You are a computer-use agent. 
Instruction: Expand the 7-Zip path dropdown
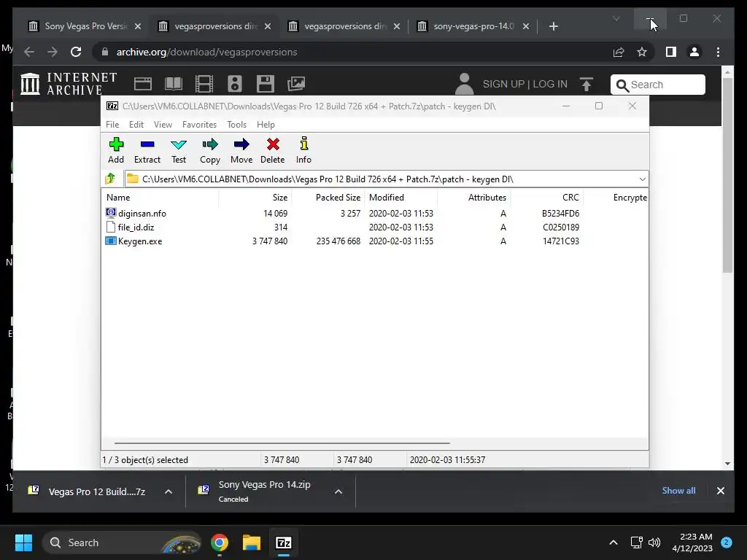(x=642, y=179)
